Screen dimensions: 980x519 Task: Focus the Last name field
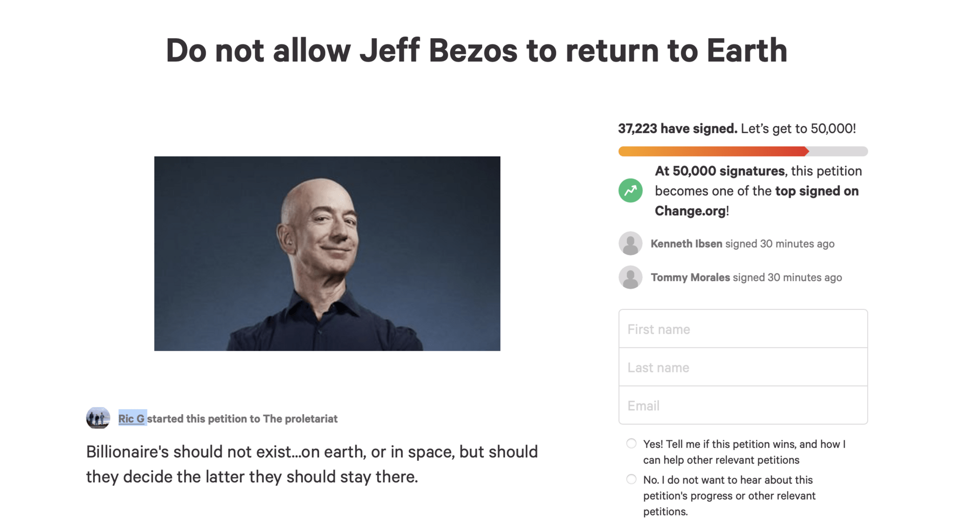(x=743, y=367)
